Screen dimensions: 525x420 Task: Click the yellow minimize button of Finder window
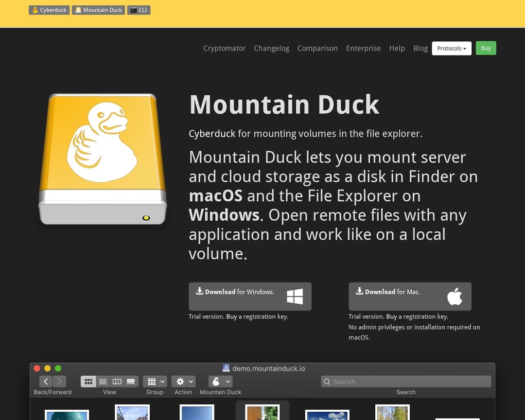[47, 368]
